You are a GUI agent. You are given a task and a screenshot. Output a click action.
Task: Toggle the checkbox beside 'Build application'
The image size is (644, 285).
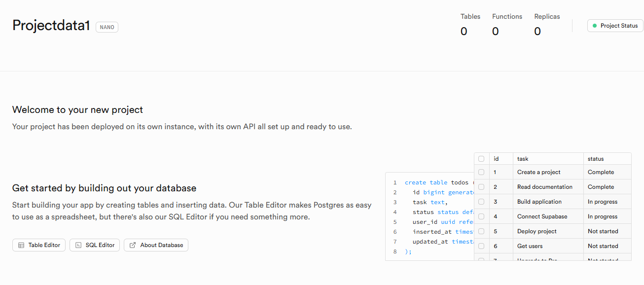click(x=481, y=202)
